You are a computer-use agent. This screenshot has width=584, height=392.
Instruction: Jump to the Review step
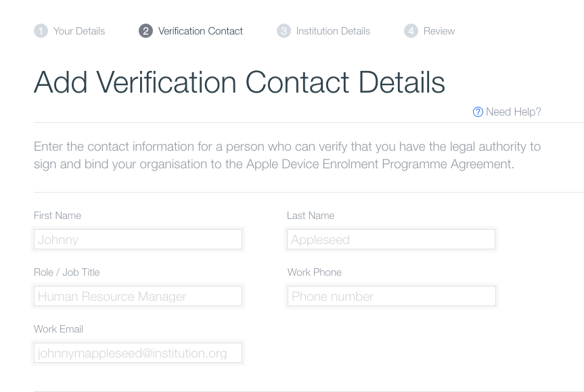439,31
